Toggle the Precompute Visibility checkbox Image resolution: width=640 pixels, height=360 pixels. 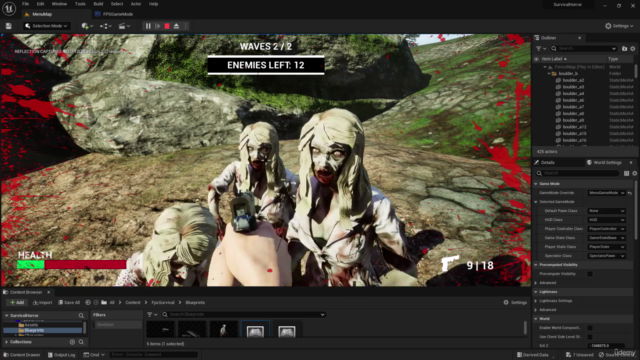[x=590, y=274]
